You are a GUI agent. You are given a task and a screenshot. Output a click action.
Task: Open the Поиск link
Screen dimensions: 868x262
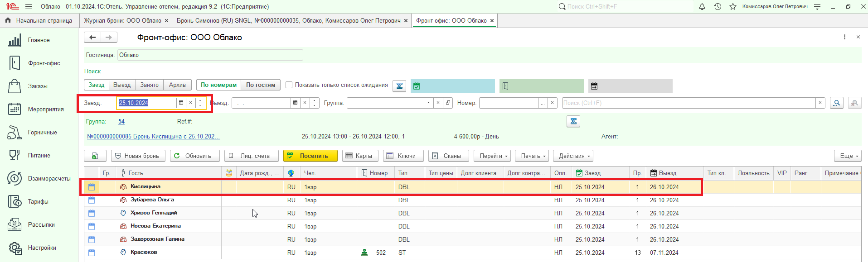[92, 71]
